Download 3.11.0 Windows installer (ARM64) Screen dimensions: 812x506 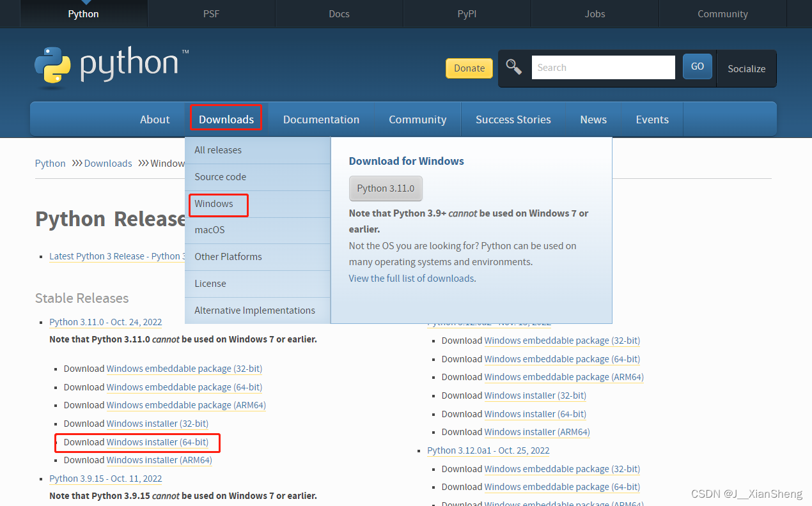[159, 460]
